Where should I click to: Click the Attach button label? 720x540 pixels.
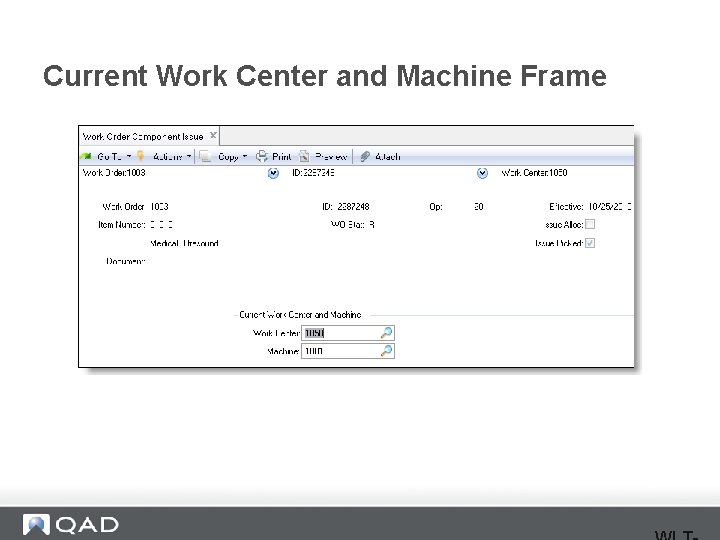388,157
